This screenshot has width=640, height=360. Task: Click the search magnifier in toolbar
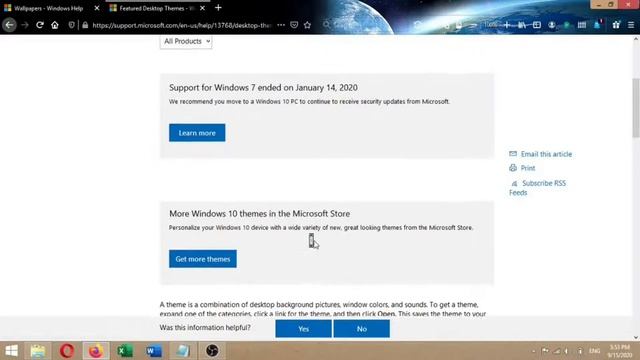(x=327, y=25)
